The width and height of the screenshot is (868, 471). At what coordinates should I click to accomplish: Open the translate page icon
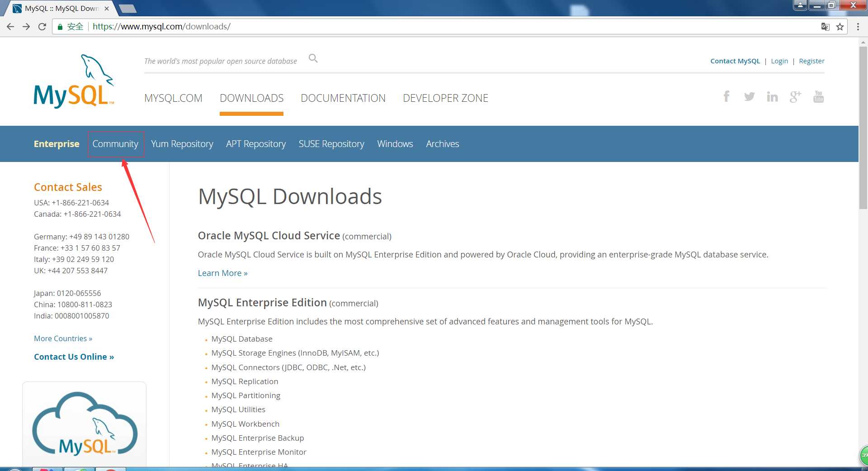point(825,27)
